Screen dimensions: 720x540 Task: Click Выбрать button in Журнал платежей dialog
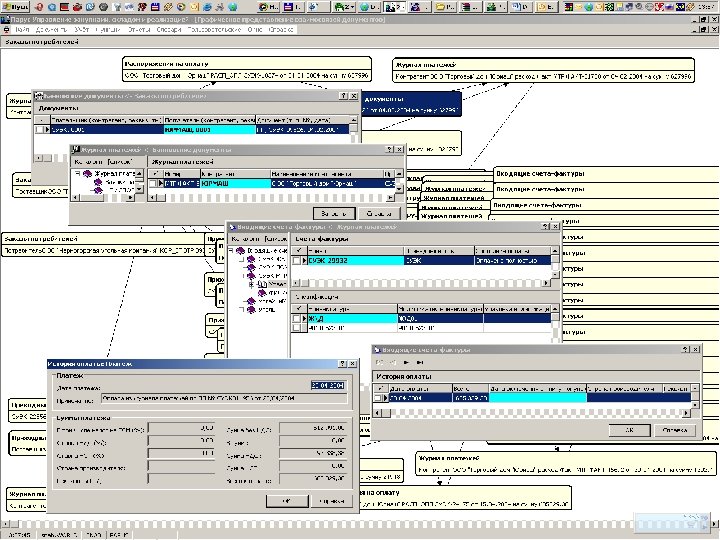[x=334, y=214]
